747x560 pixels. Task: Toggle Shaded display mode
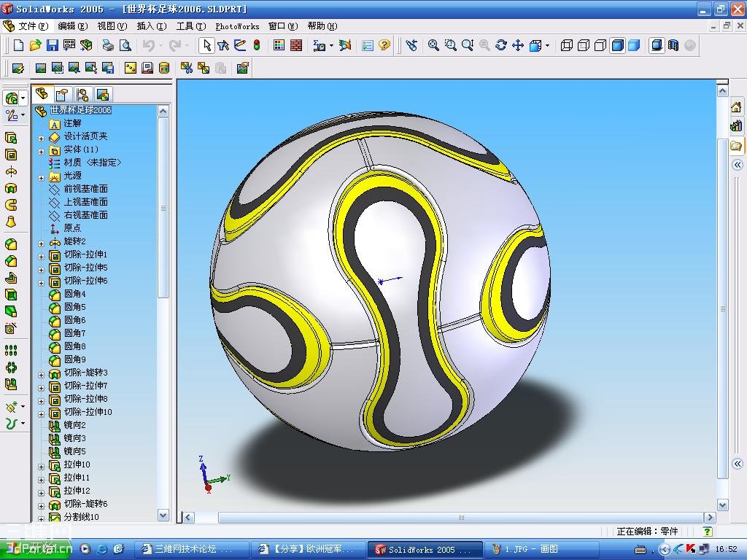click(x=634, y=45)
